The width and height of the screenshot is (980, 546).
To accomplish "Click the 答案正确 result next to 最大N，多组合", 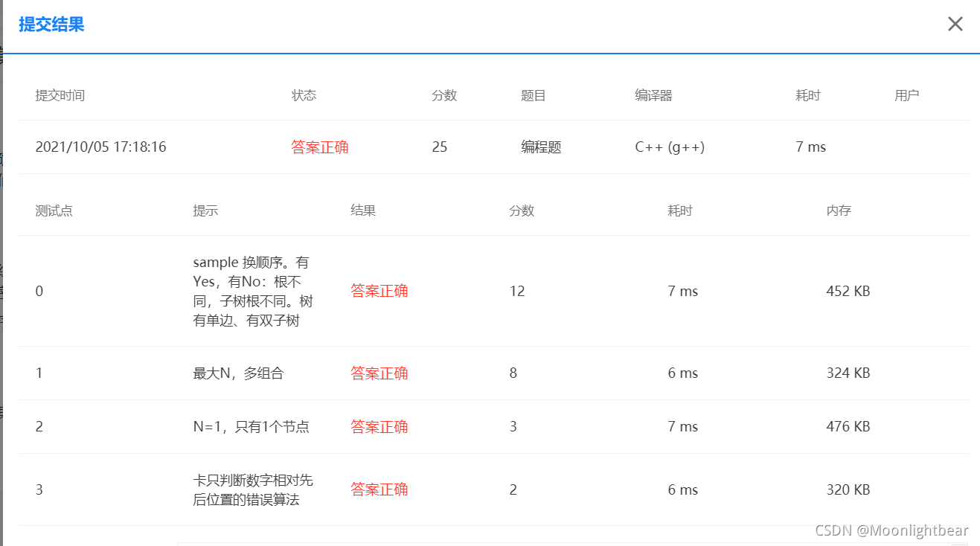I will click(x=379, y=373).
